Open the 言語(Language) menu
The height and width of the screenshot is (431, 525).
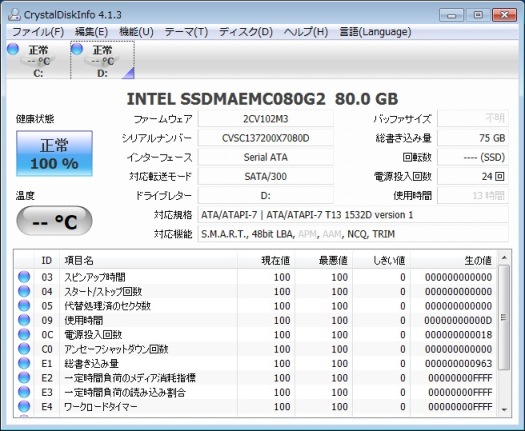coord(375,32)
